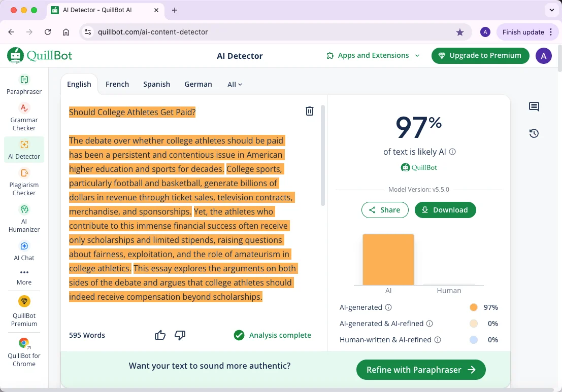
Task: Open the user account avatar in header
Action: (543, 56)
